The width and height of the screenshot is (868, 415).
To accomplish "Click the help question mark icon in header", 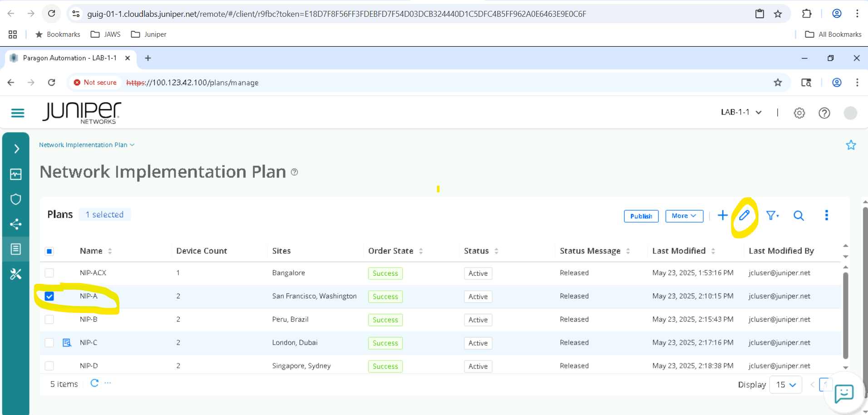I will tap(824, 113).
